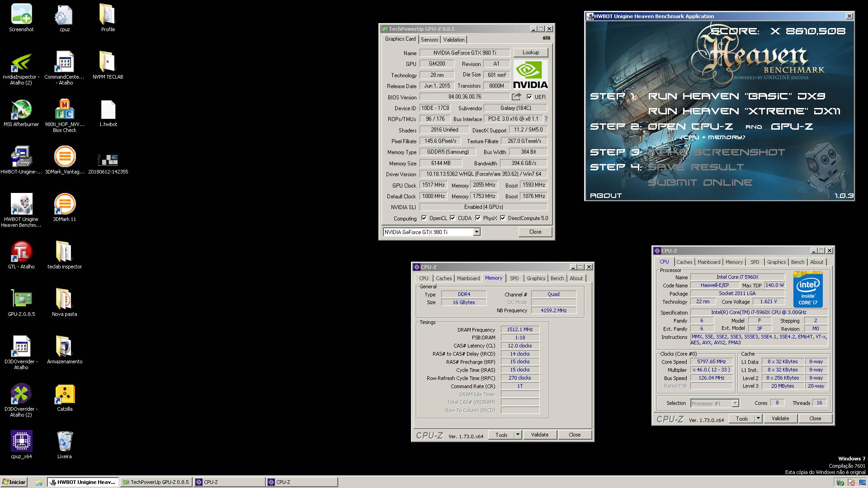Open GPU-Z.0.8.5 desktop icon
Image resolution: width=868 pixels, height=488 pixels.
pyautogui.click(x=21, y=303)
